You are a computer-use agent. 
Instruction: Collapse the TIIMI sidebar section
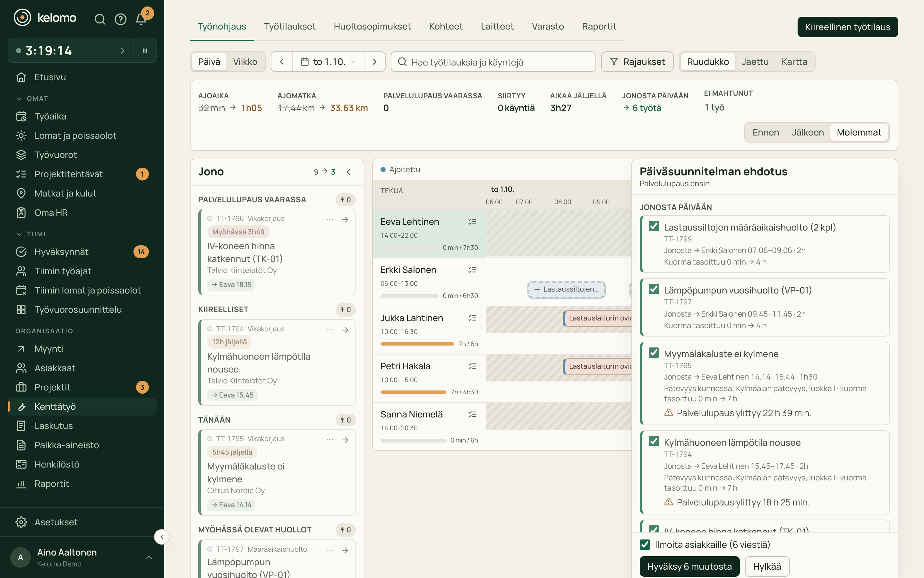[31, 234]
